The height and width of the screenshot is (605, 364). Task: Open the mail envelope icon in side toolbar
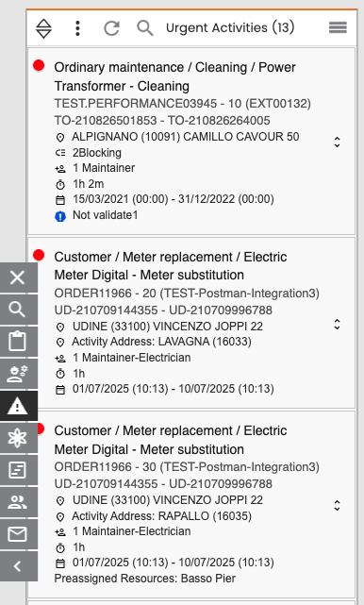point(18,534)
